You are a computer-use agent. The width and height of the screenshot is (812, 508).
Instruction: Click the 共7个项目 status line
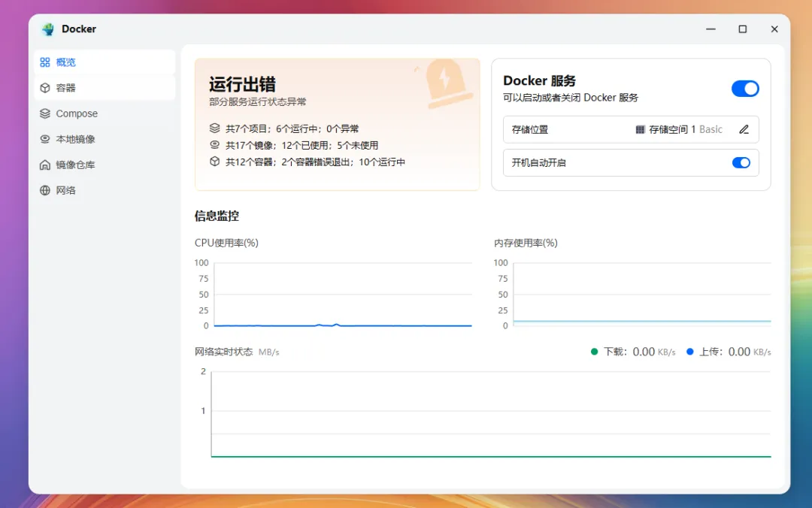point(292,129)
